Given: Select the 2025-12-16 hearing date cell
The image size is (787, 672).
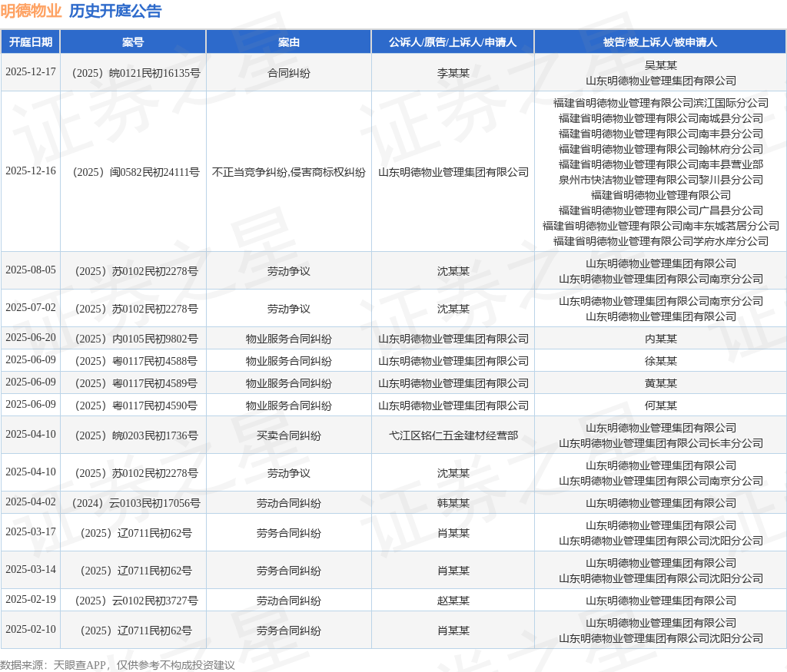Looking at the screenshot, I should click(x=31, y=171).
